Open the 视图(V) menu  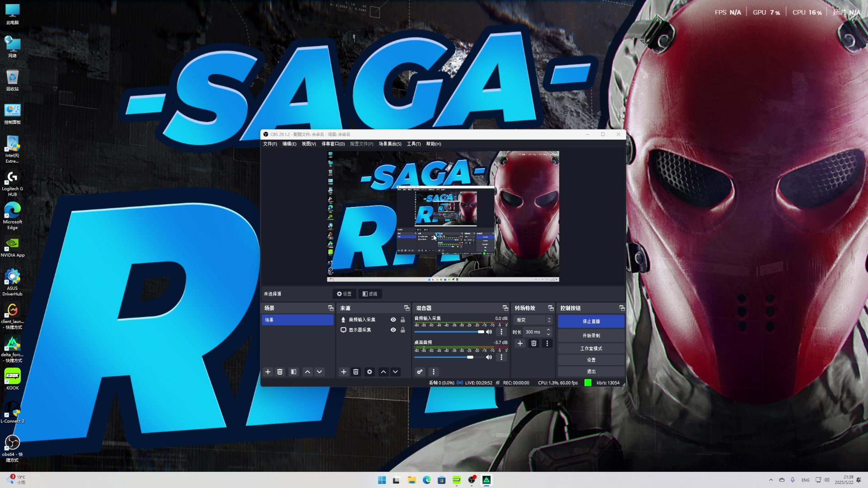click(x=309, y=144)
